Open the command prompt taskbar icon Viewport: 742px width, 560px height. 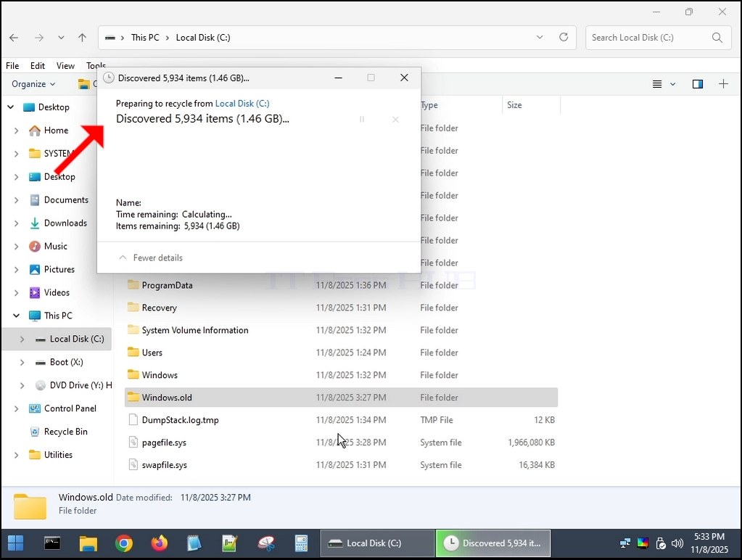point(52,543)
